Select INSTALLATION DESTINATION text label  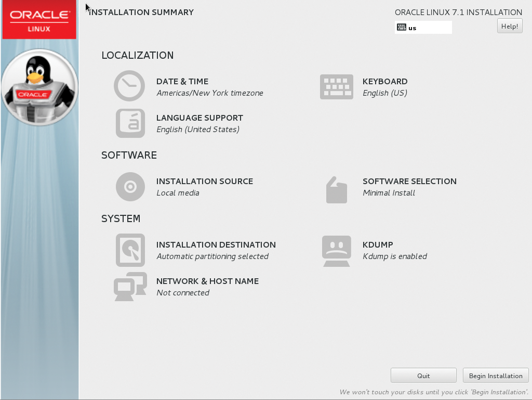point(216,245)
